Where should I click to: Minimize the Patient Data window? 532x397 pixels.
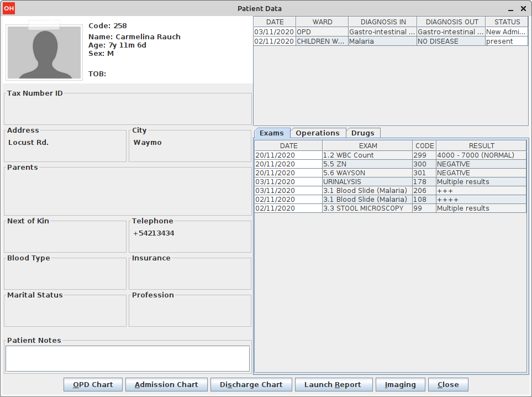tap(510, 9)
